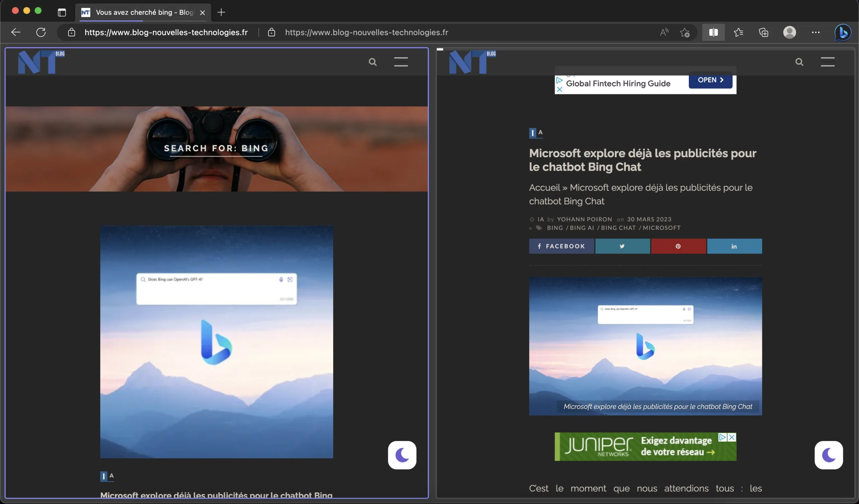Open Bing thumbnail in left search results
Viewport: 859px width, 504px height.
click(216, 342)
